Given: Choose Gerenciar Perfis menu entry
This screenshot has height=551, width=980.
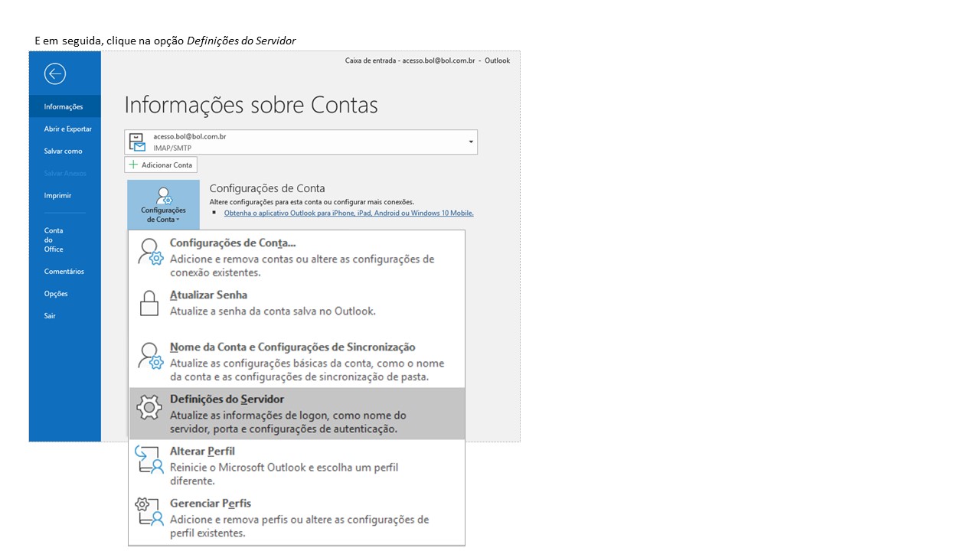Looking at the screenshot, I should point(297,517).
